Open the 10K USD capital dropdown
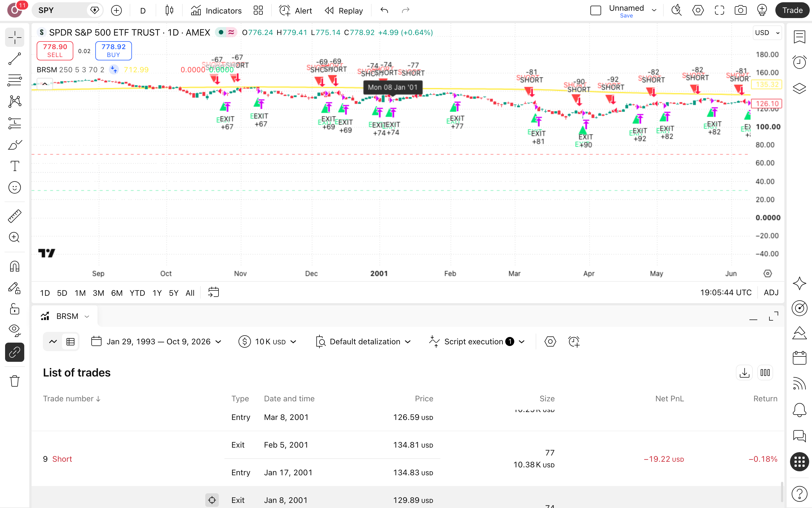 (x=267, y=342)
